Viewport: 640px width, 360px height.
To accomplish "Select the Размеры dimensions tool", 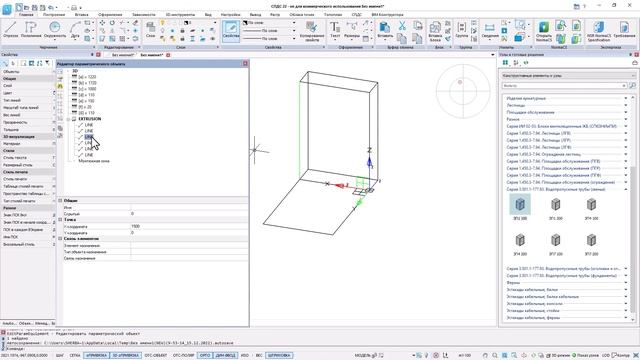I will [351, 30].
